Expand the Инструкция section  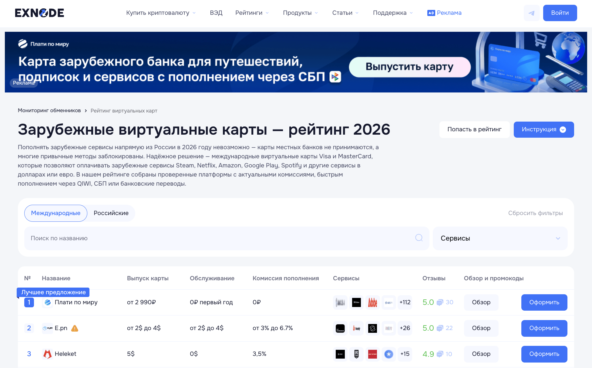(544, 129)
